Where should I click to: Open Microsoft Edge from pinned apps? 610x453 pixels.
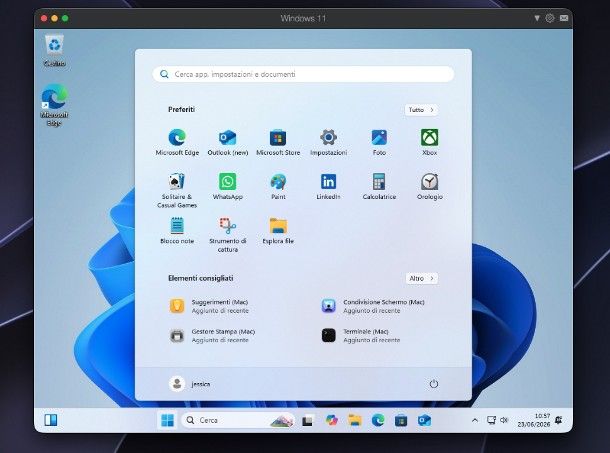pyautogui.click(x=177, y=142)
